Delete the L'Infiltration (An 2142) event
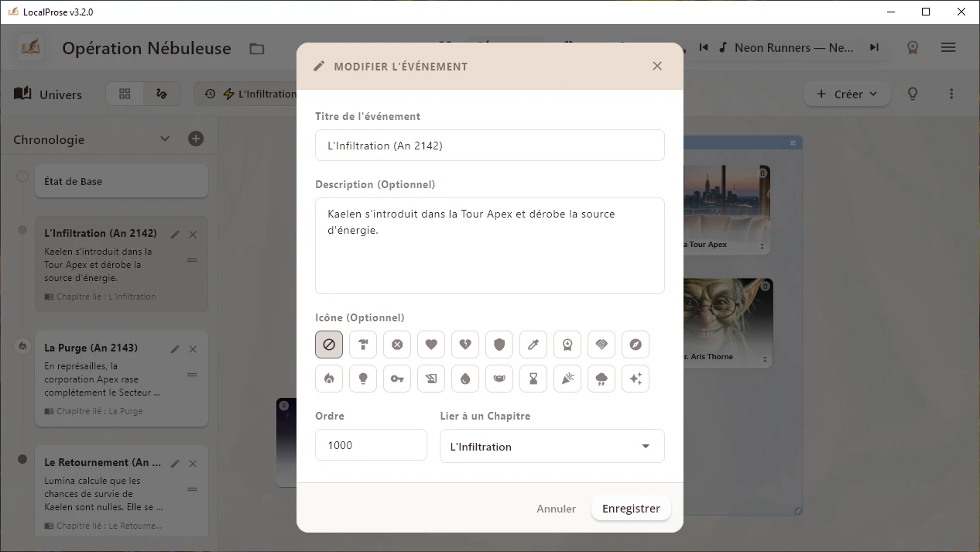 (x=193, y=235)
